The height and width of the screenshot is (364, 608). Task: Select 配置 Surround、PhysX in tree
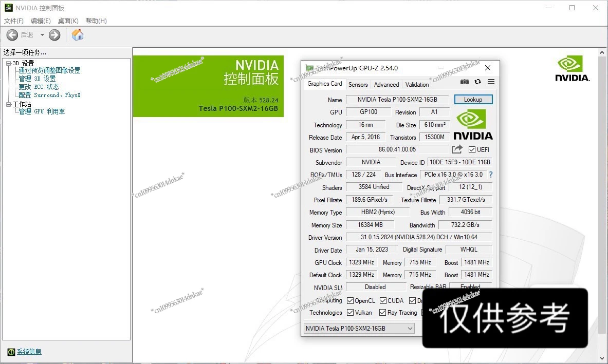[49, 95]
